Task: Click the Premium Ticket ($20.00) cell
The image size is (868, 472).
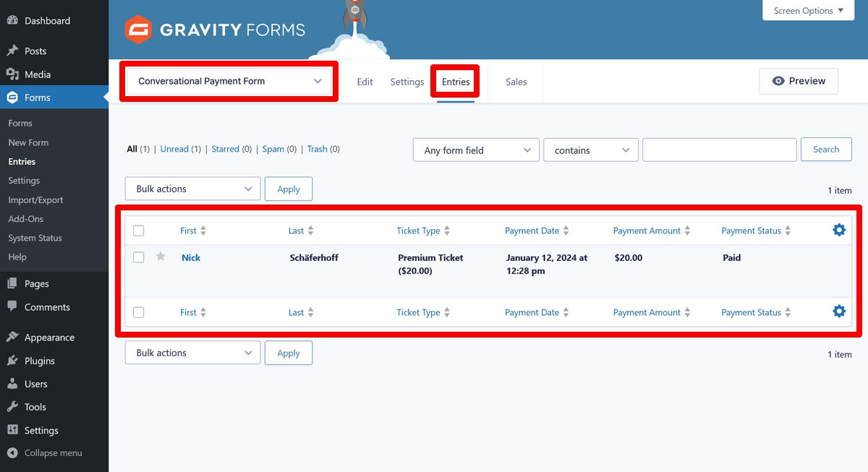Action: (x=430, y=264)
